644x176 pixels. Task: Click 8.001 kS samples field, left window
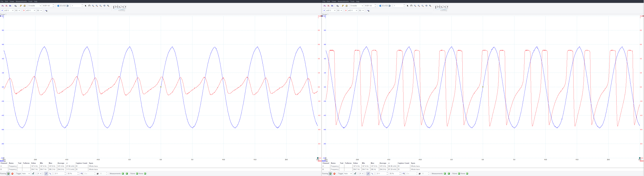pos(48,6)
